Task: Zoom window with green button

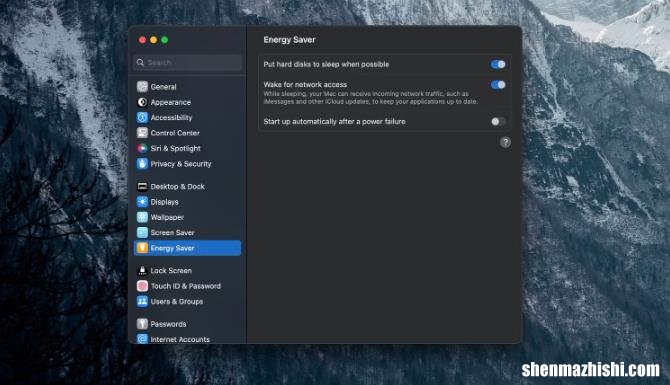Action: pos(165,40)
